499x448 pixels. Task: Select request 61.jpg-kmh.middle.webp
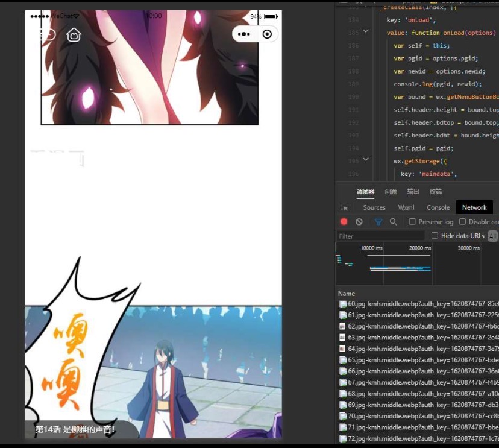(418, 315)
